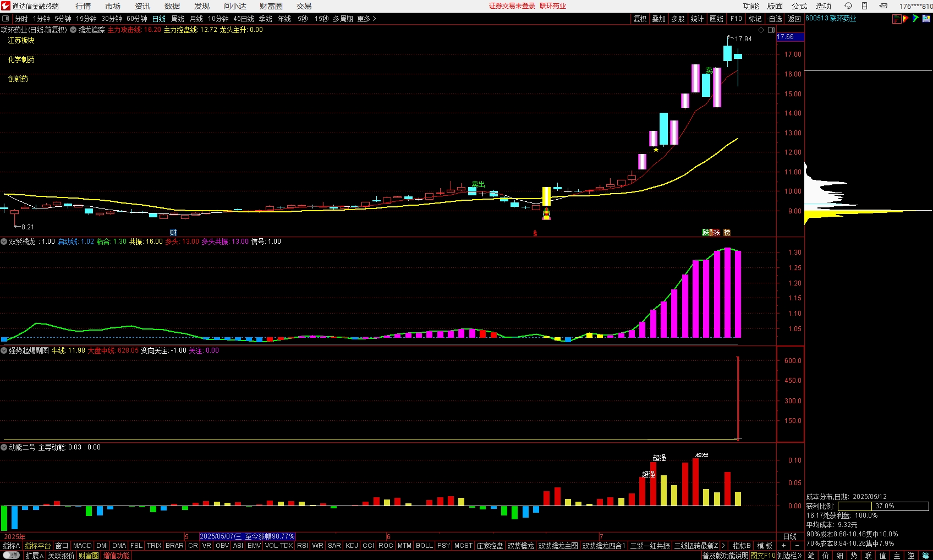The image size is (933, 560).
Task: Click the 化学制药 industry label
Action: click(21, 59)
